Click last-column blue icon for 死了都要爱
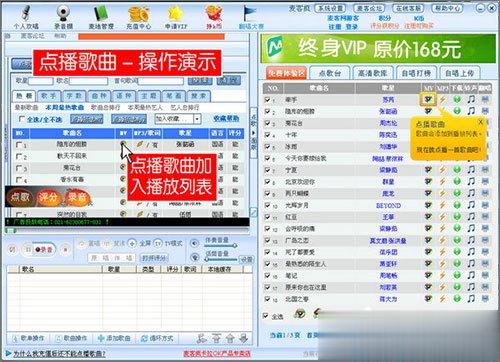The height and width of the screenshot is (362, 500). pos(485,252)
